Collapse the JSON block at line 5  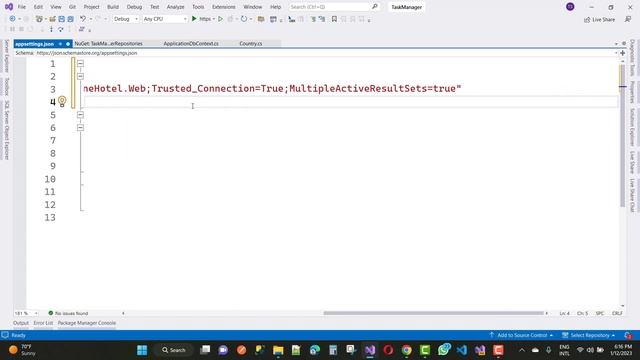pyautogui.click(x=80, y=115)
